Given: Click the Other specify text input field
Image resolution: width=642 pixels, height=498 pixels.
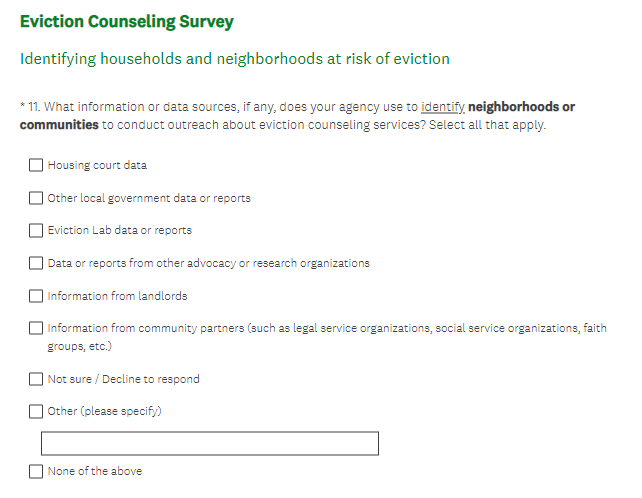Looking at the screenshot, I should point(209,443).
